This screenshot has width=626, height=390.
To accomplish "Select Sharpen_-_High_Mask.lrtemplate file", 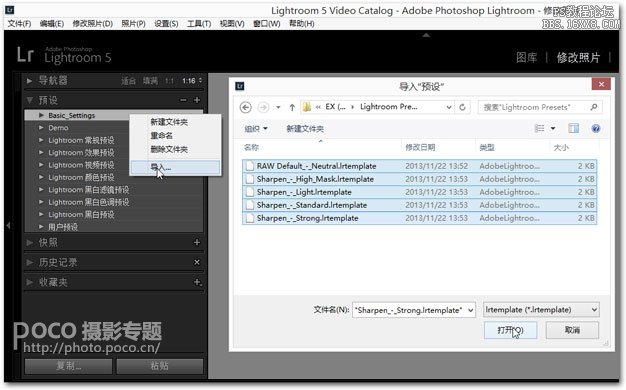I will 419,179.
